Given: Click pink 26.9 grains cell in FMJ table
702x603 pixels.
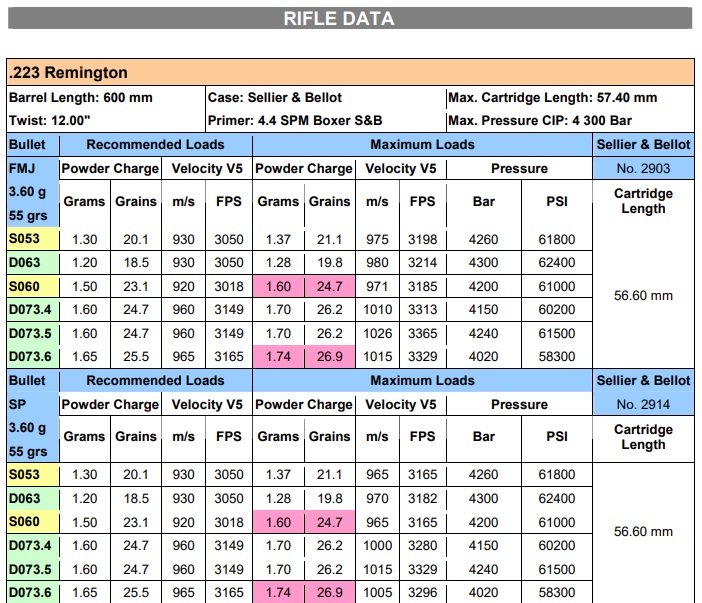Looking at the screenshot, I should click(x=330, y=357).
